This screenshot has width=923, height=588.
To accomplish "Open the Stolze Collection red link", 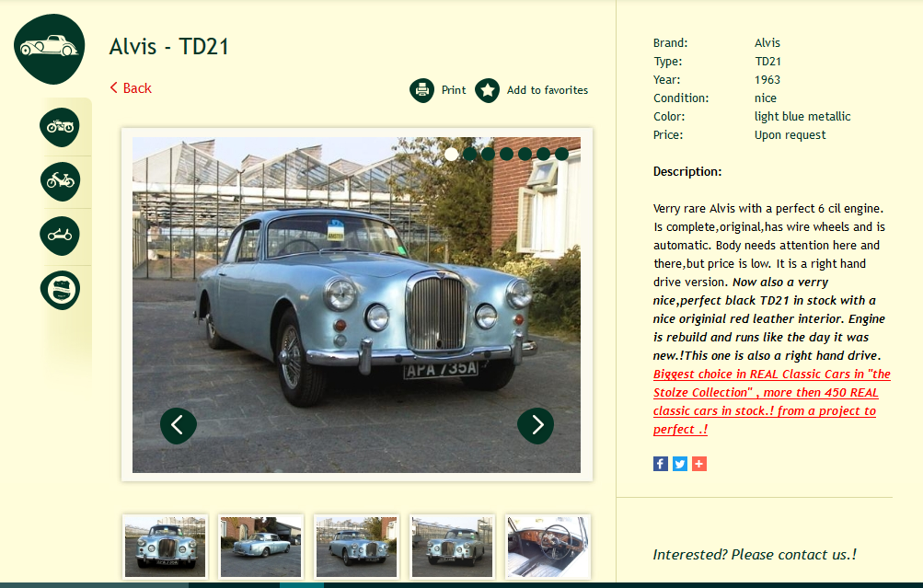I will 771,401.
